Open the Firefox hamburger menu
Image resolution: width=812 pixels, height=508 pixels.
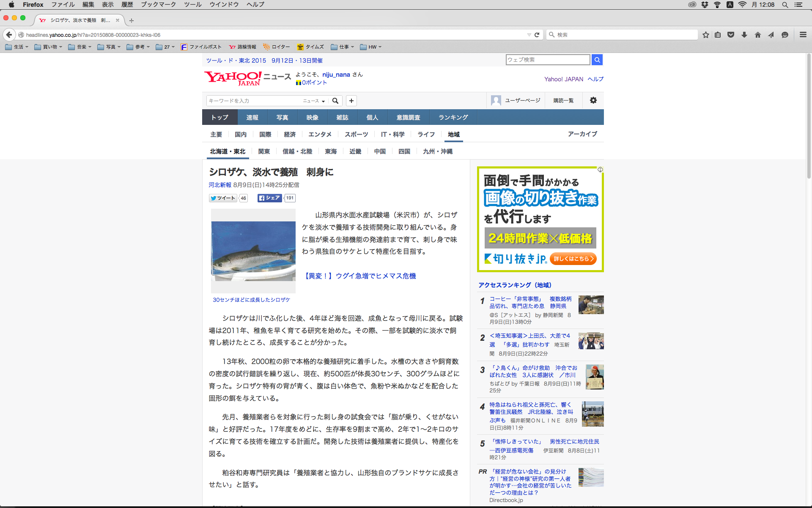[x=803, y=35]
